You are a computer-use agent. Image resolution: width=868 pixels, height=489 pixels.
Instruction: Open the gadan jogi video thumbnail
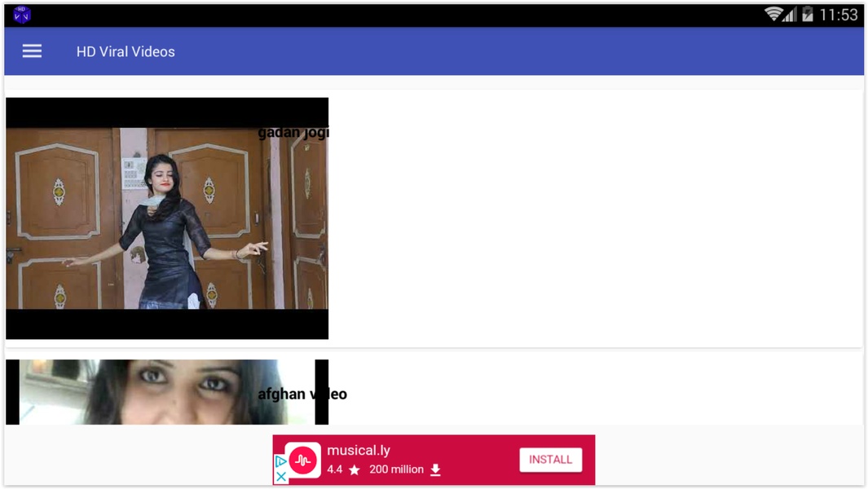click(167, 218)
